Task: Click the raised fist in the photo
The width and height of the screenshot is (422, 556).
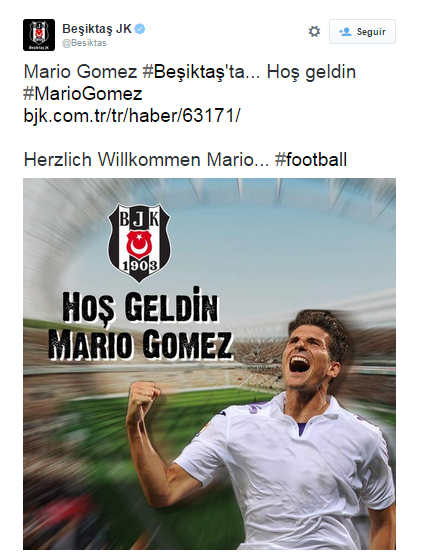Action: [143, 400]
